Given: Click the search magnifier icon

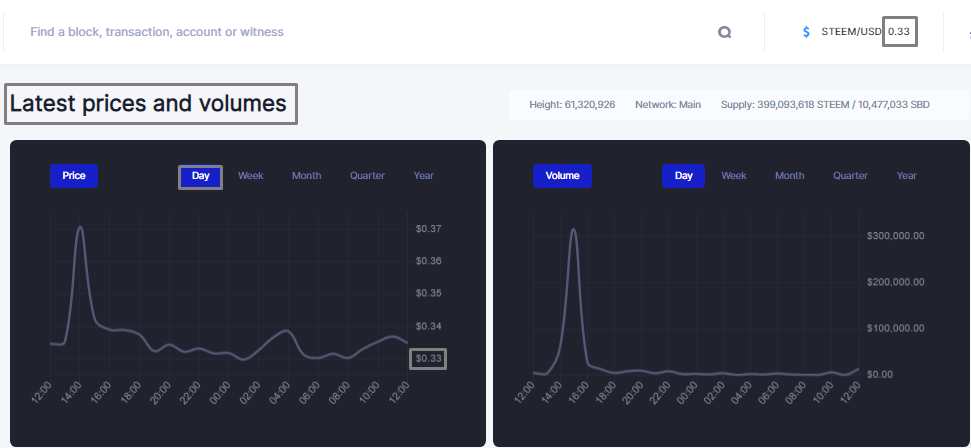Looking at the screenshot, I should [x=725, y=32].
